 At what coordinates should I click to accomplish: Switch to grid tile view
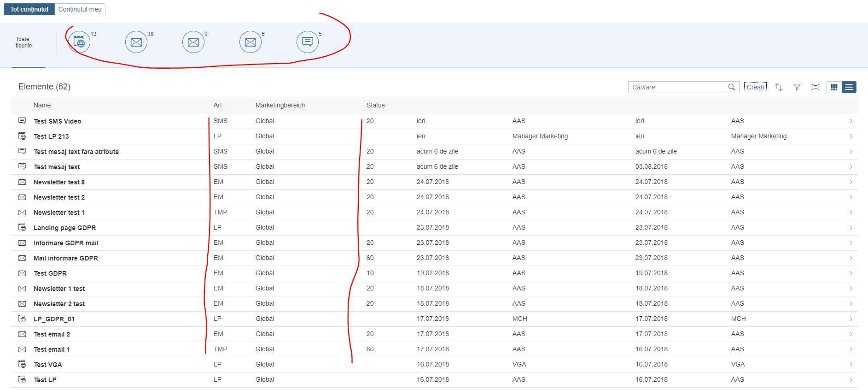click(834, 87)
